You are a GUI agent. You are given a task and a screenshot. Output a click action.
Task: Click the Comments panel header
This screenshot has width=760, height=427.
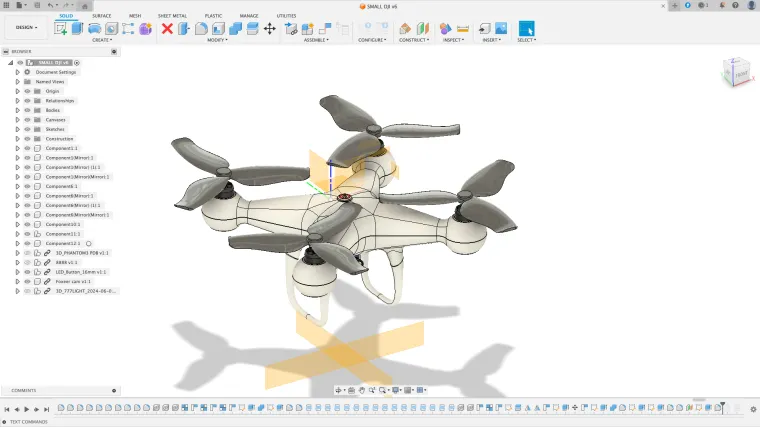click(24, 391)
